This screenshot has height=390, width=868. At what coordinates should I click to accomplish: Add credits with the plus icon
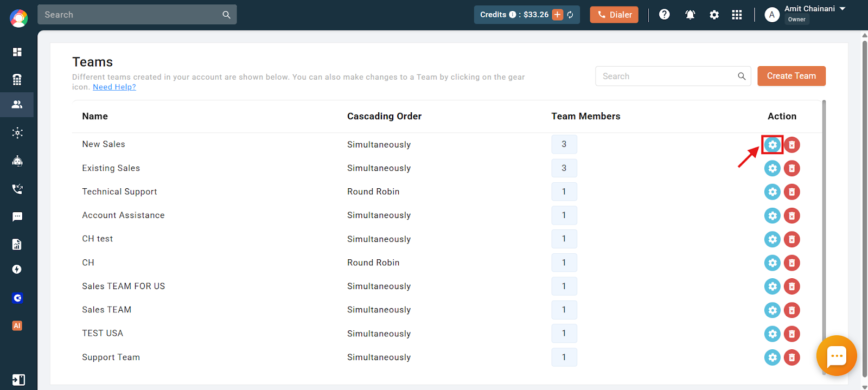tap(558, 15)
